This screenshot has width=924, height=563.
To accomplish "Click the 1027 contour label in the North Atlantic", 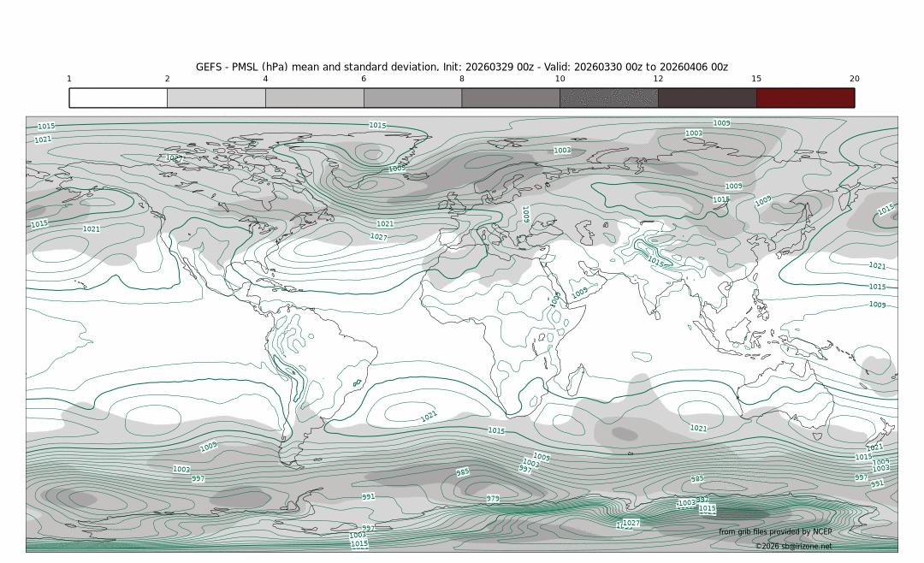I will [378, 236].
